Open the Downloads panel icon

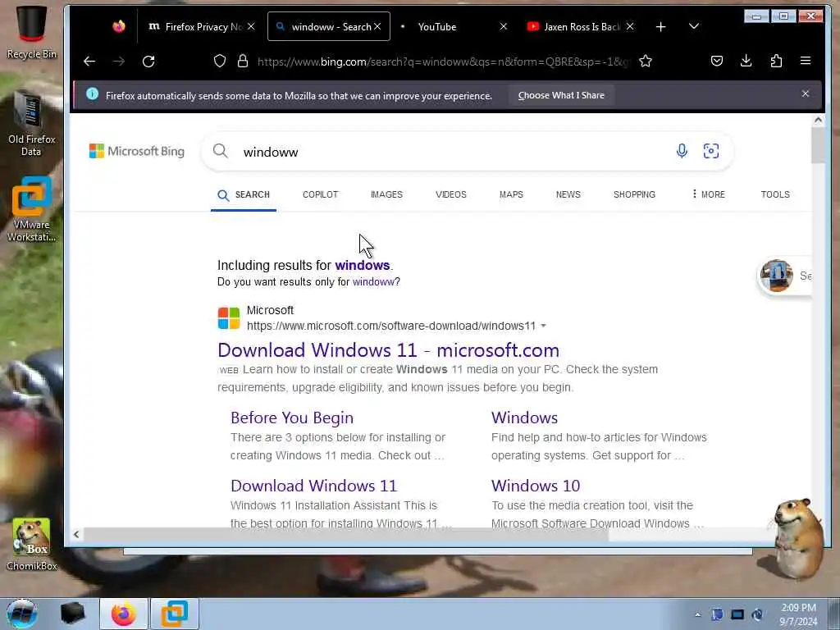point(746,61)
